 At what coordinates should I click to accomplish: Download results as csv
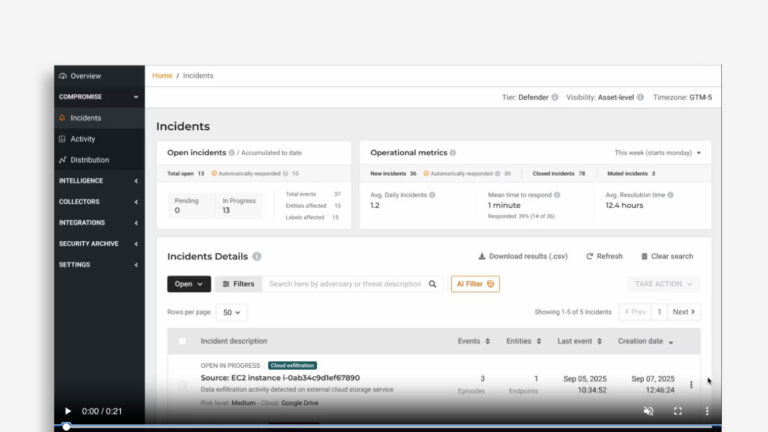[x=522, y=256]
